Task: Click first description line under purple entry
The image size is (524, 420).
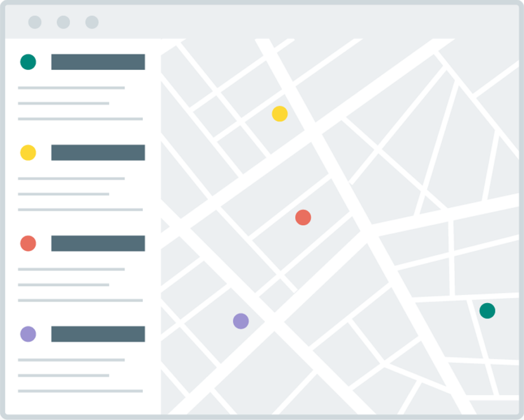Action: (x=71, y=360)
